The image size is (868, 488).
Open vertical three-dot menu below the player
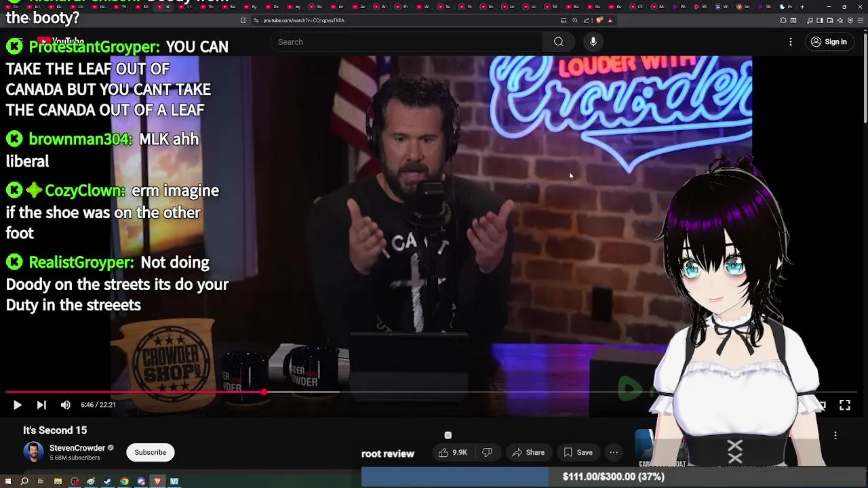[x=835, y=436]
